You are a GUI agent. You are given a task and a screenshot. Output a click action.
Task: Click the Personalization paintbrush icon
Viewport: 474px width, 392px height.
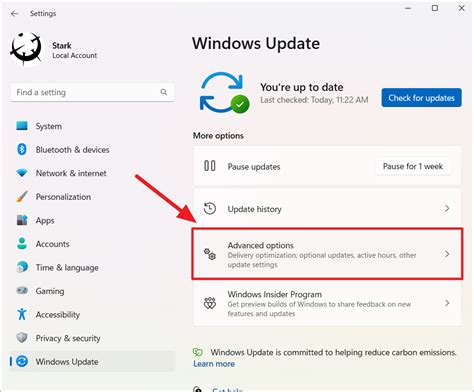click(22, 196)
